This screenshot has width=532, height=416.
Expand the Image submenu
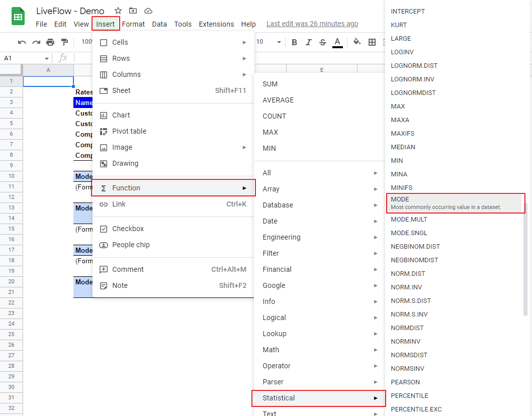[x=173, y=148]
